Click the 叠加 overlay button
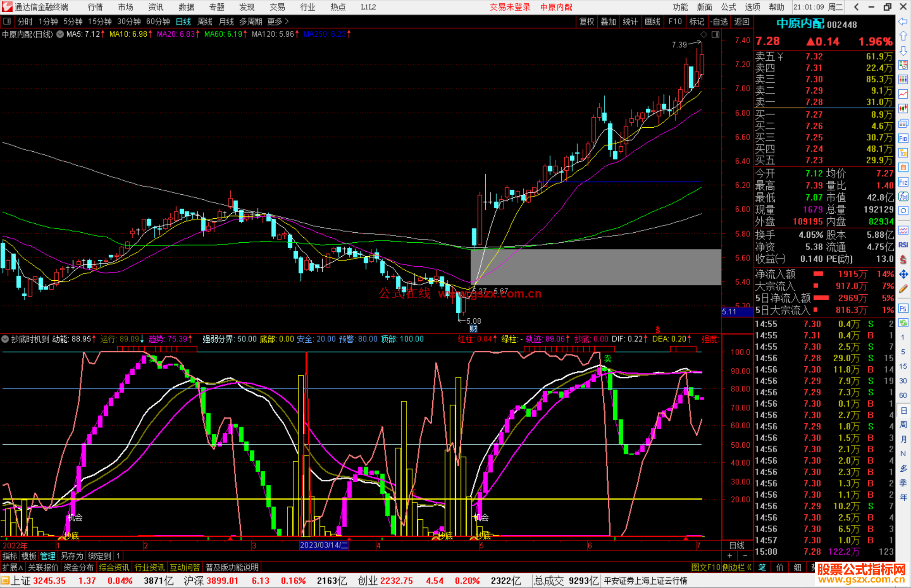This screenshot has width=911, height=588. (x=608, y=21)
